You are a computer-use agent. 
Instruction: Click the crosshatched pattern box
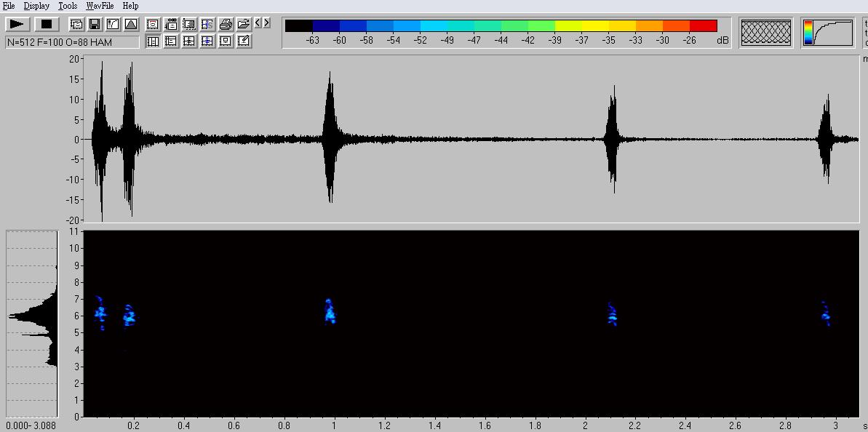[765, 33]
